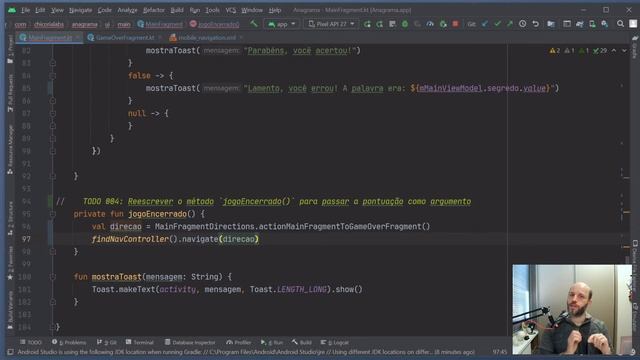Click the MainFragment breadcrumb in navigation bar
The width and height of the screenshot is (640, 360).
click(160, 24)
